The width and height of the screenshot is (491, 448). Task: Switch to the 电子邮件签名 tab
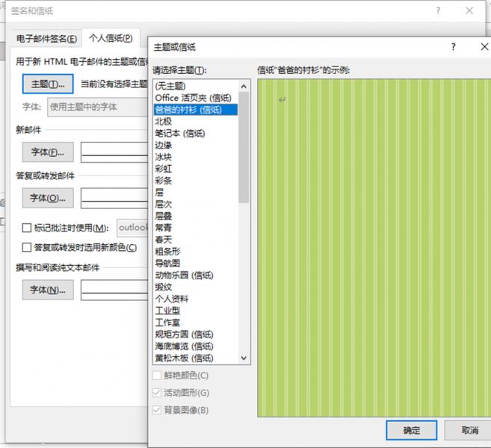46,38
